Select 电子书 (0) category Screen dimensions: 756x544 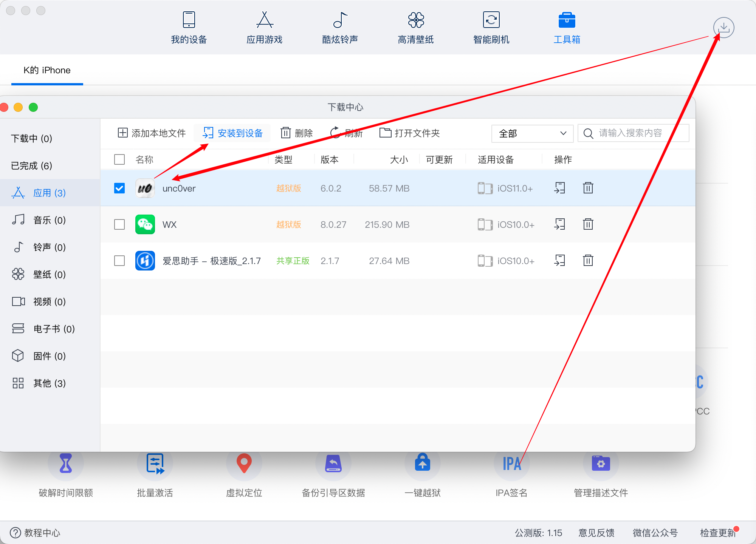pos(50,329)
